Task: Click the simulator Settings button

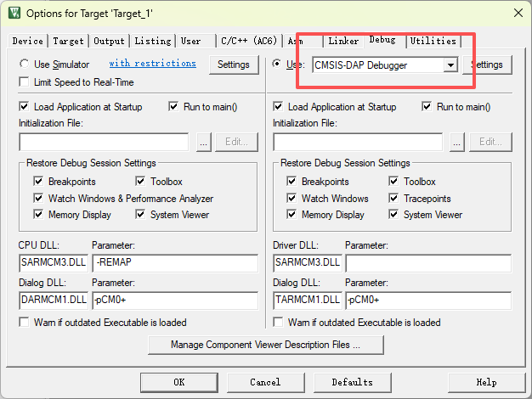Action: pyautogui.click(x=233, y=65)
